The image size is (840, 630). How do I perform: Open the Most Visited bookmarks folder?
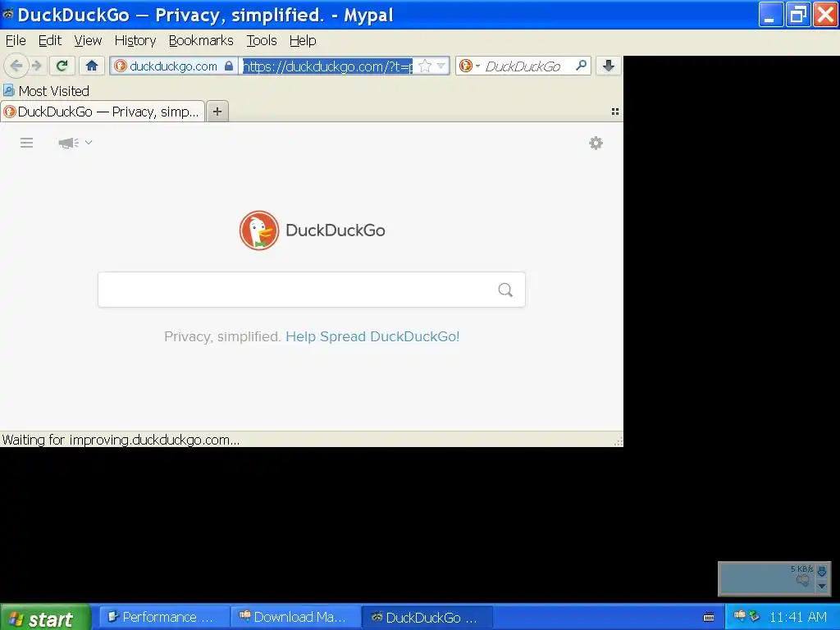(46, 91)
